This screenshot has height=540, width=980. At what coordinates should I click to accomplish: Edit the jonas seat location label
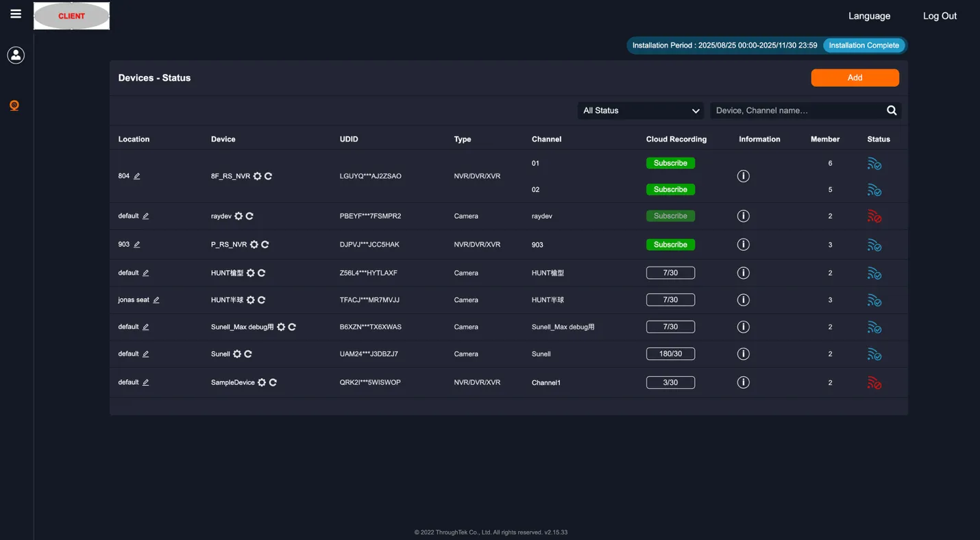[156, 300]
